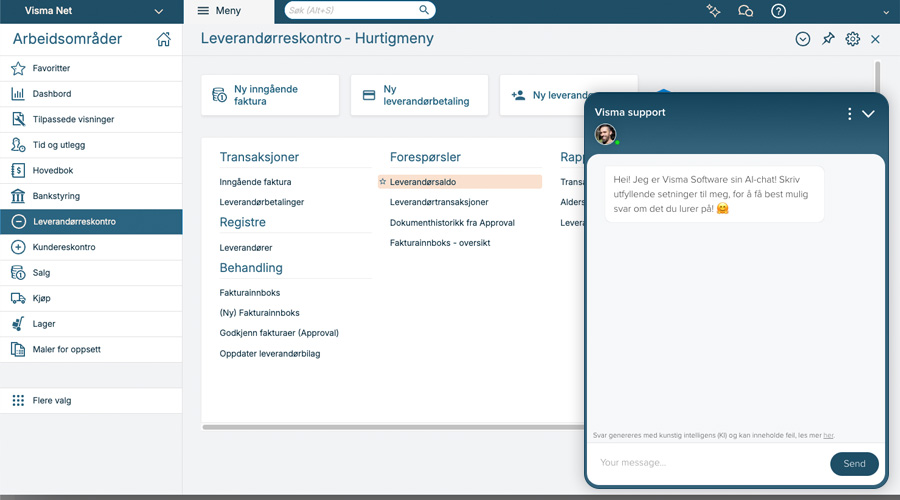Click the Salg icon in sidebar
This screenshot has width=900, height=500.
tap(18, 273)
